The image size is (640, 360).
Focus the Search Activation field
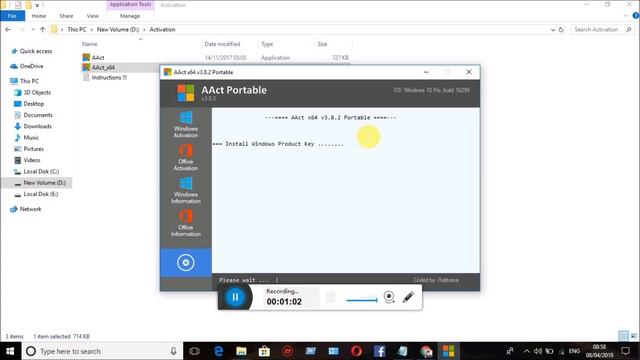[x=601, y=29]
